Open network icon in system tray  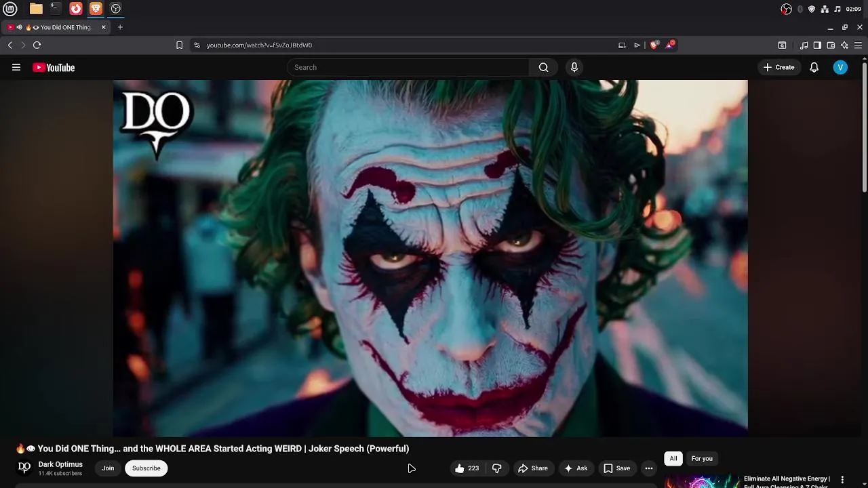(825, 9)
